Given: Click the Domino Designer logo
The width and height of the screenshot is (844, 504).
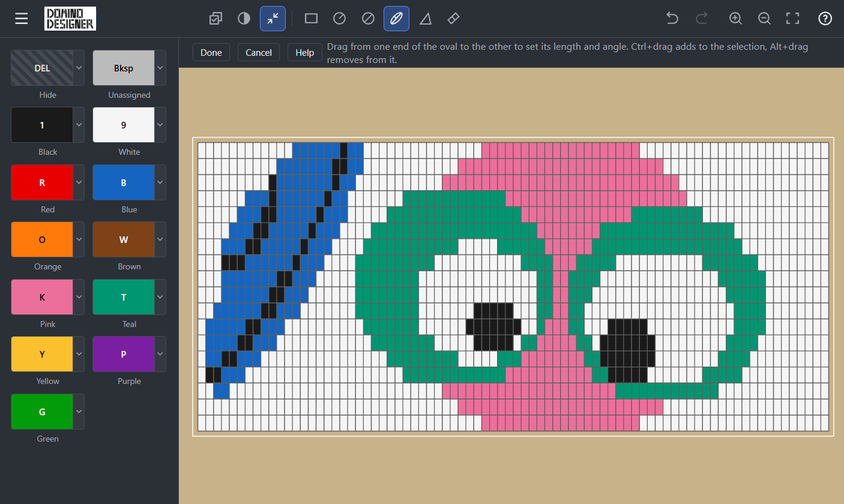Looking at the screenshot, I should point(70,19).
